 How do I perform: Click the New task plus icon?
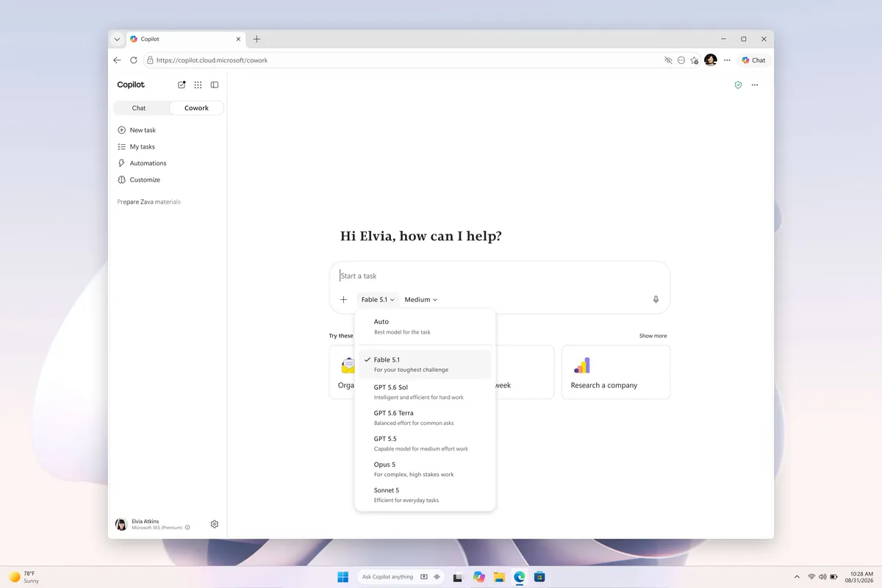(122, 130)
